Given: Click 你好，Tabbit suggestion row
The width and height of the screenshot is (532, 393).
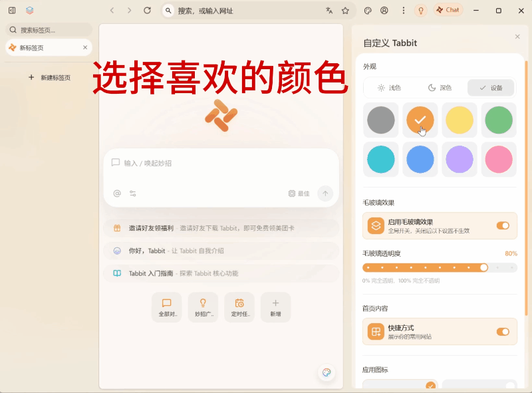Looking at the screenshot, I should 221,251.
